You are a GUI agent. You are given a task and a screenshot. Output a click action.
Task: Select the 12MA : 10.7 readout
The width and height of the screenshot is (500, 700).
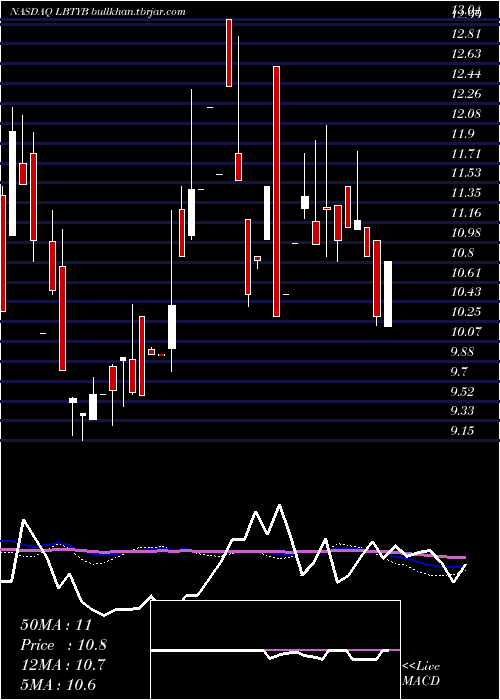coord(62,665)
